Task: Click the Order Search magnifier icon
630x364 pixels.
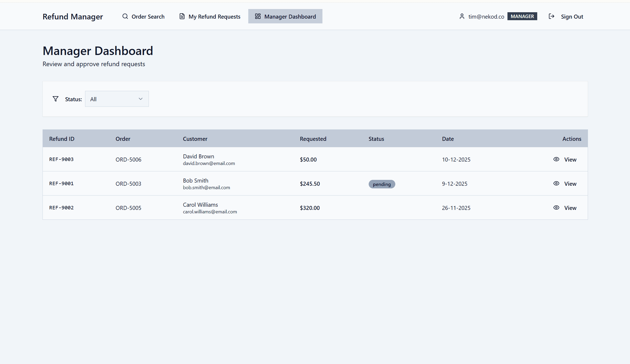Action: (x=125, y=16)
